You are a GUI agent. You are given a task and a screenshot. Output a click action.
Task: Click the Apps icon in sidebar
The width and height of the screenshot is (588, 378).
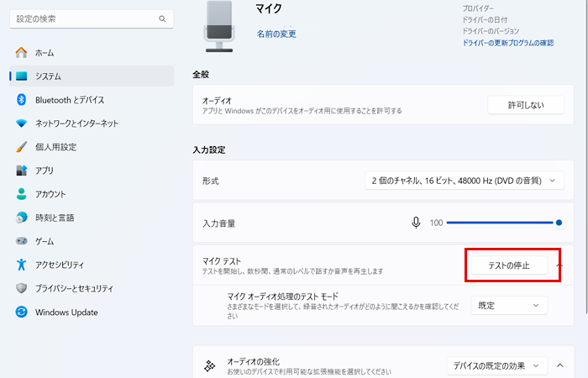point(21,171)
